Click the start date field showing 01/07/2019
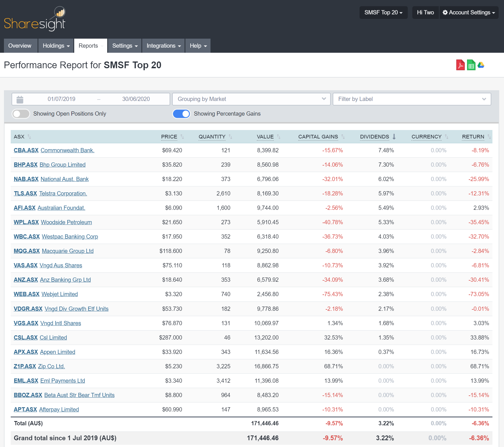 click(x=62, y=99)
